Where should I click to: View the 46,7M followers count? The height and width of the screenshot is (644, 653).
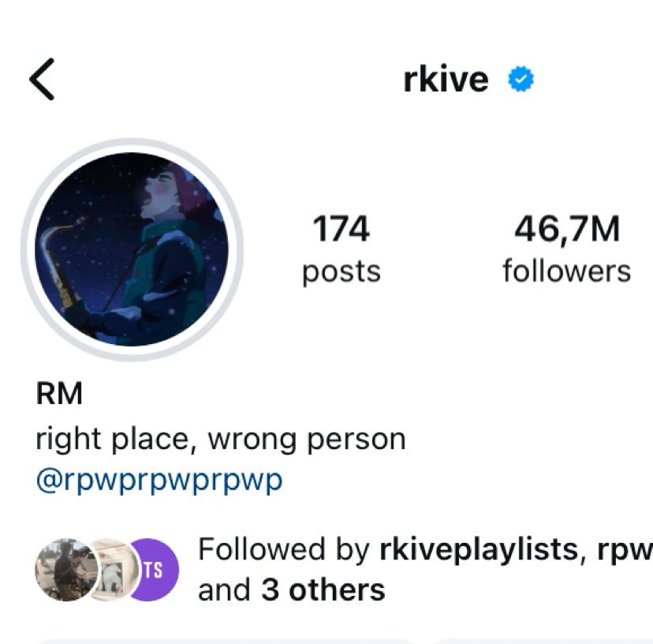coord(567,229)
